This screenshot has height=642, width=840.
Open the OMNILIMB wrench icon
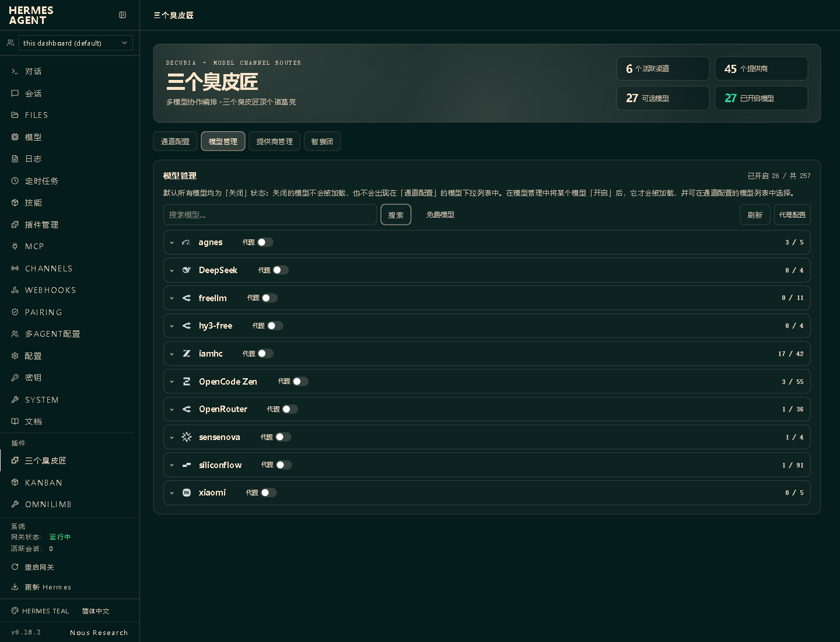(x=15, y=504)
